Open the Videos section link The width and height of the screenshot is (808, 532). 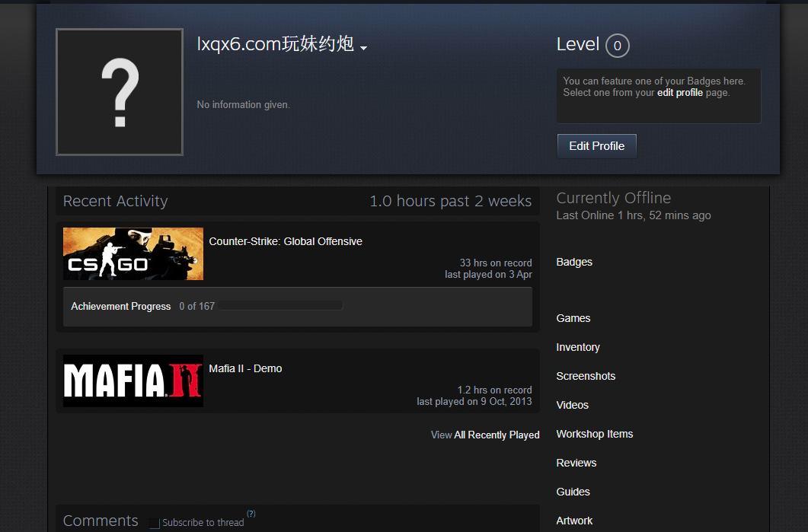[x=572, y=405]
